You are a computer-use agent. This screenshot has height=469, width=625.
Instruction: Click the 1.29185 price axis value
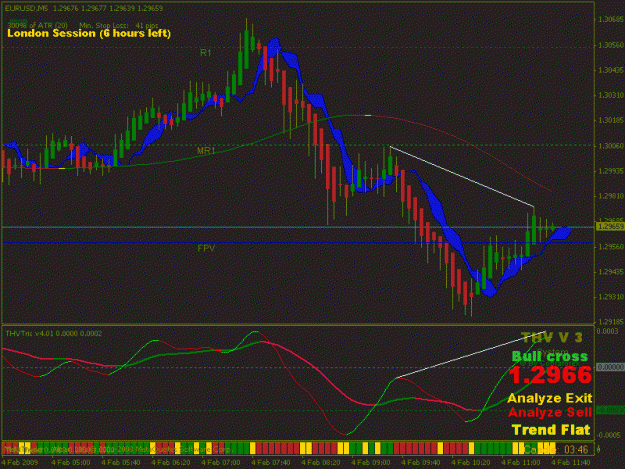(x=610, y=321)
